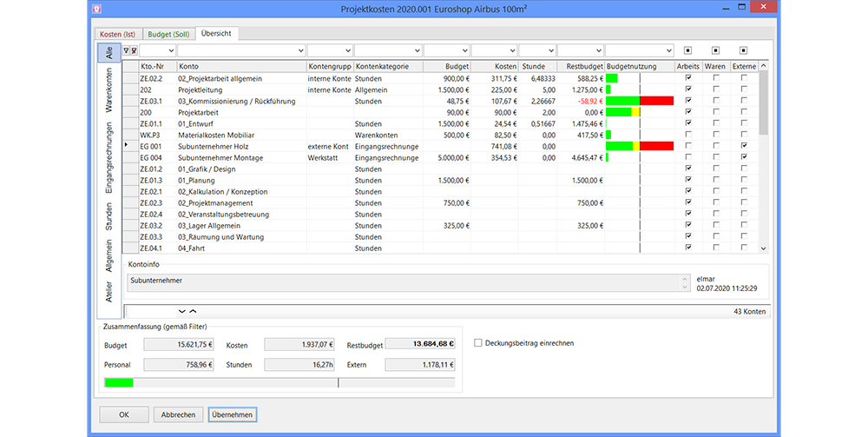The width and height of the screenshot is (868, 437).
Task: Click the Stunden 16,27h field
Action: click(x=299, y=364)
